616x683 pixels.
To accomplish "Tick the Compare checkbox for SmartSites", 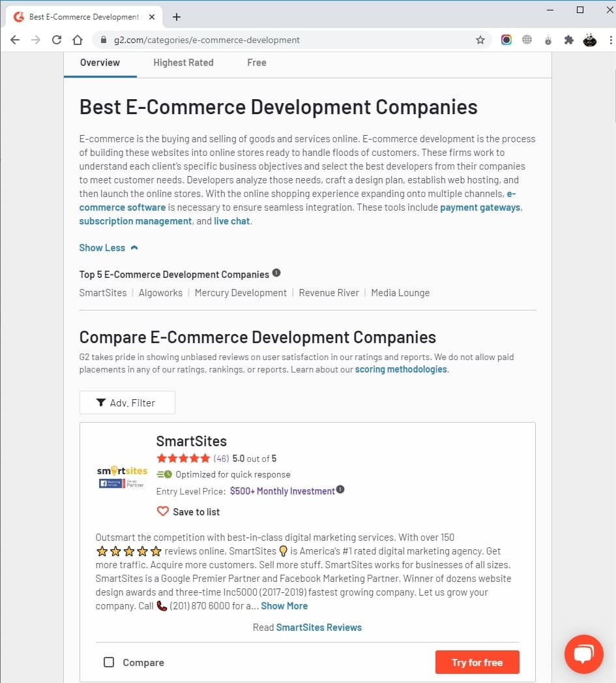I will pyautogui.click(x=109, y=662).
